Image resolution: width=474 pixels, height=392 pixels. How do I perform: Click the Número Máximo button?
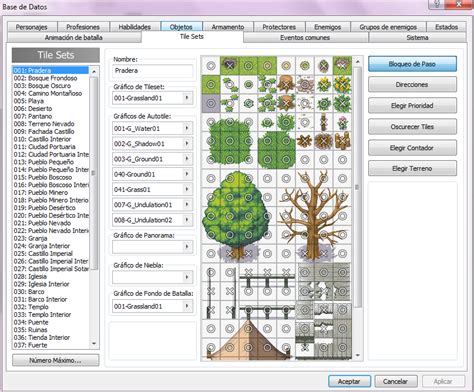click(55, 360)
